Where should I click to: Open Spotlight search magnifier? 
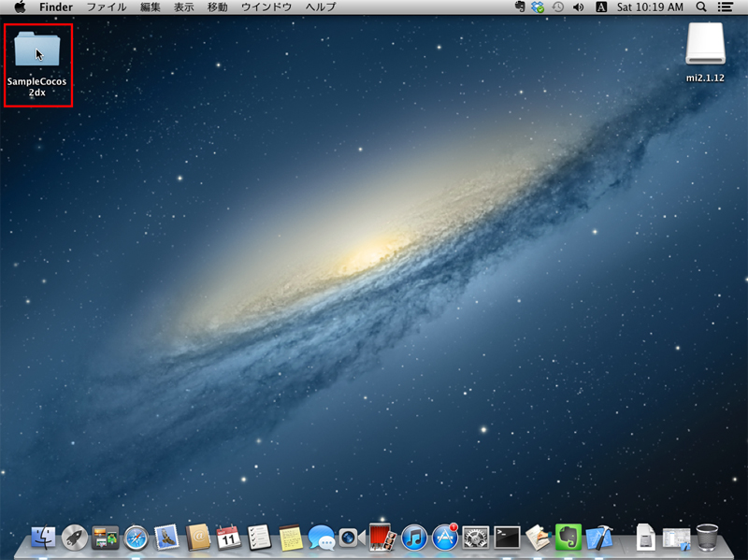(701, 7)
